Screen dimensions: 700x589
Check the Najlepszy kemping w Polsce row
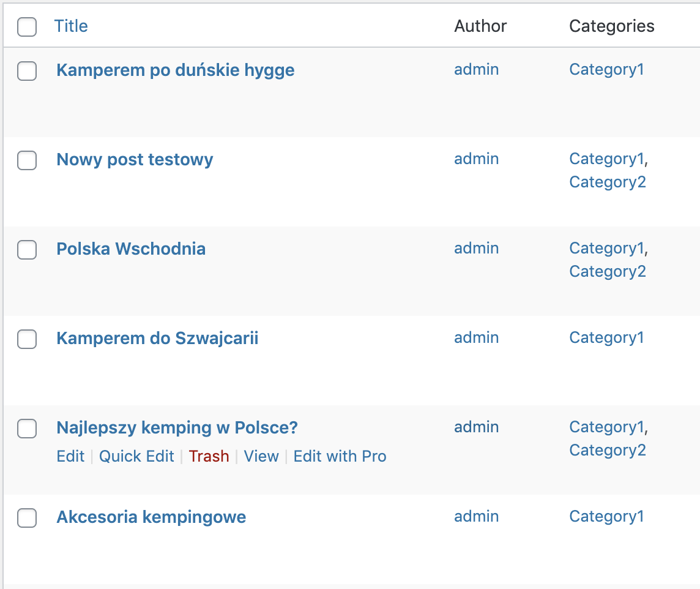(x=27, y=428)
